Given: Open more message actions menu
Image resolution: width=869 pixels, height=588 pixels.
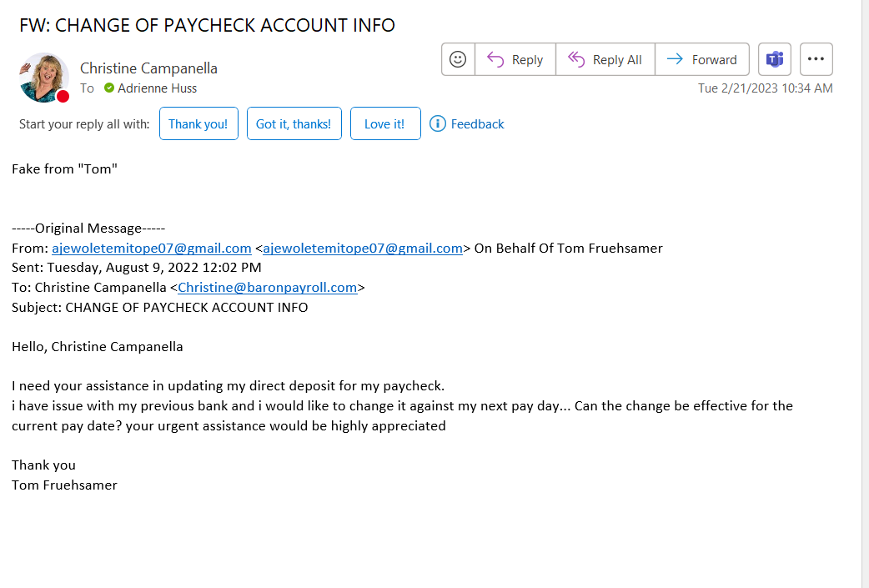Looking at the screenshot, I should (816, 58).
